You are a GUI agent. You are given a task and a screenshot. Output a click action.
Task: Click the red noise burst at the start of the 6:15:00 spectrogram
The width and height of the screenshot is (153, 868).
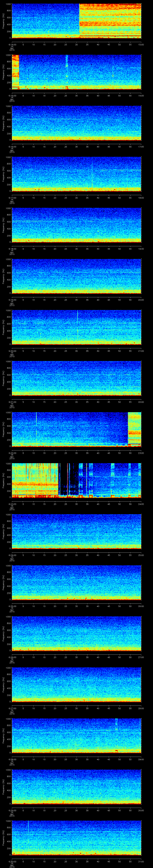pyautogui.click(x=16, y=72)
